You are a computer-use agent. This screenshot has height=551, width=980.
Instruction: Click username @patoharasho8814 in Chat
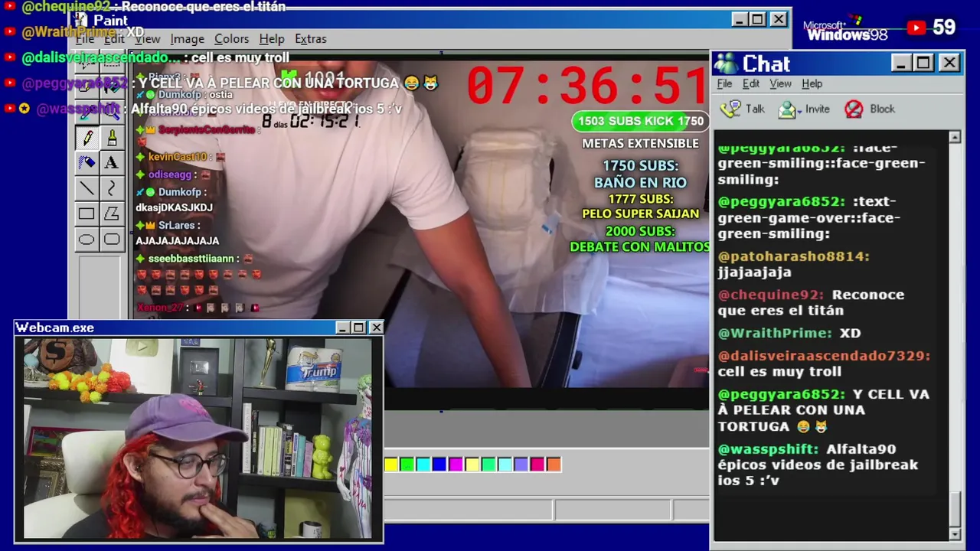[x=793, y=256]
